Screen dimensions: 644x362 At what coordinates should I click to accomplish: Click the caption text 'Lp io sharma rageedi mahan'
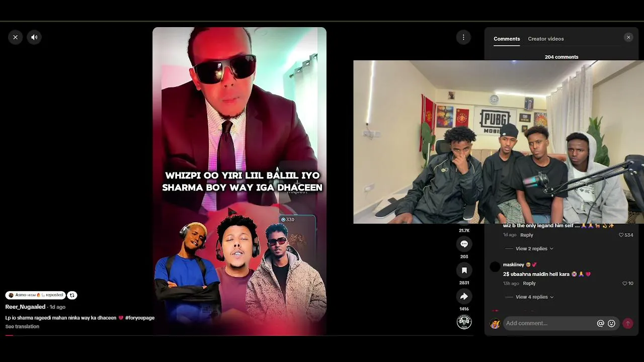pos(61,318)
